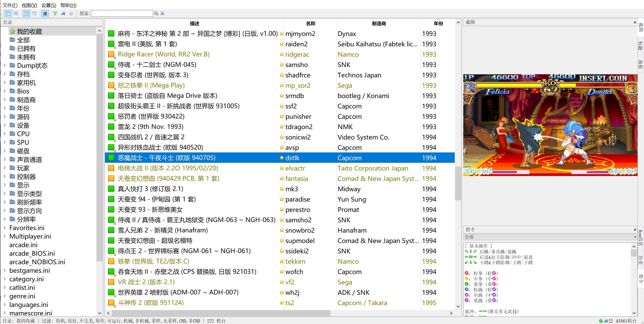The image size is (644, 324).
Task: Click the green checkmark status bar icon
Action: tap(601, 321)
